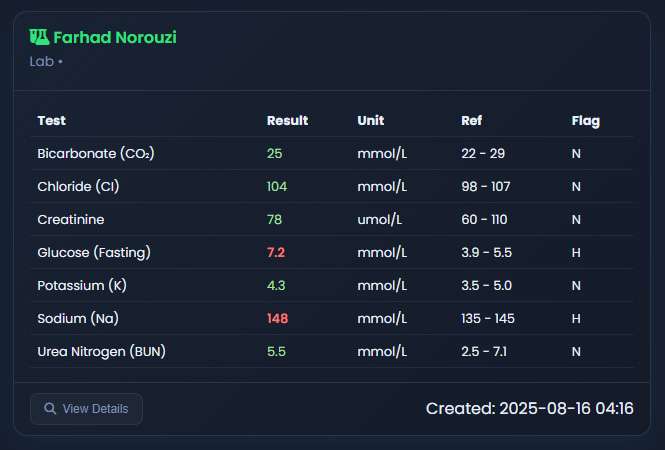Click the Ref column header

coord(472,121)
